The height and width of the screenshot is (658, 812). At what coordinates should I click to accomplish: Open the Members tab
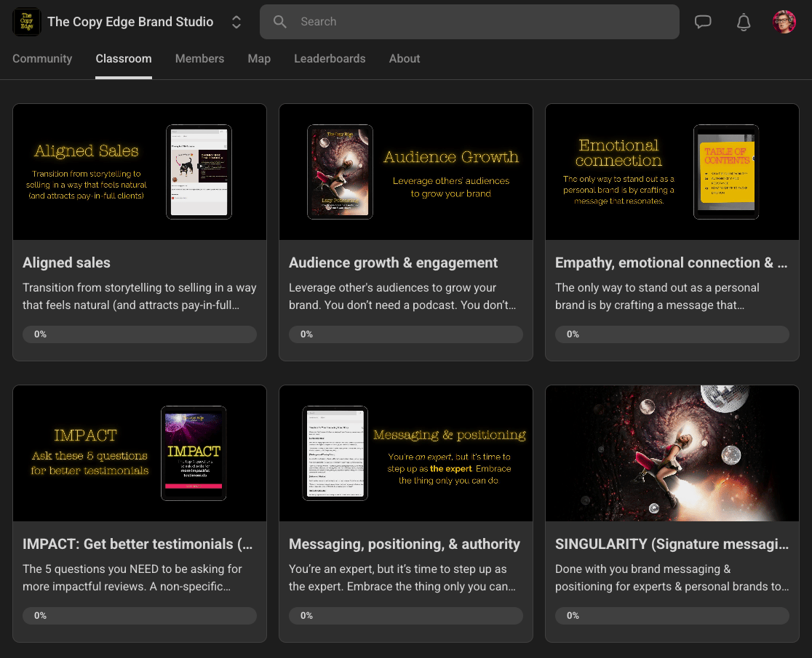pyautogui.click(x=199, y=59)
